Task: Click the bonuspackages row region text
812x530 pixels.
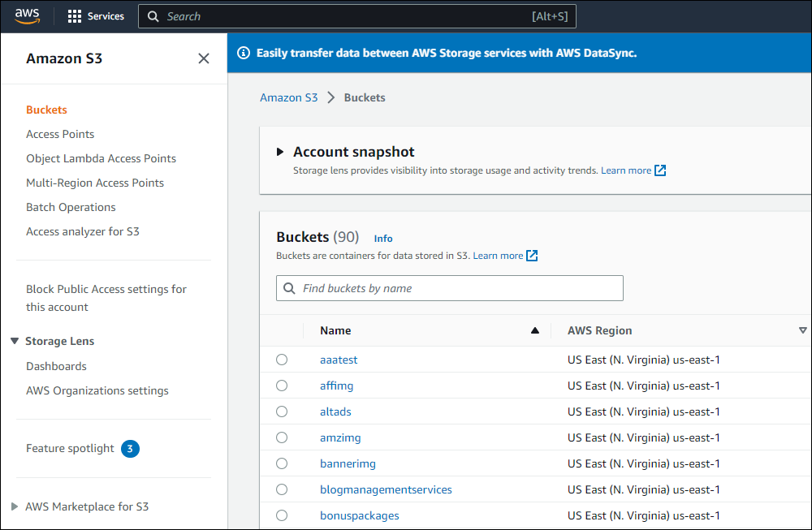Action: [x=644, y=515]
